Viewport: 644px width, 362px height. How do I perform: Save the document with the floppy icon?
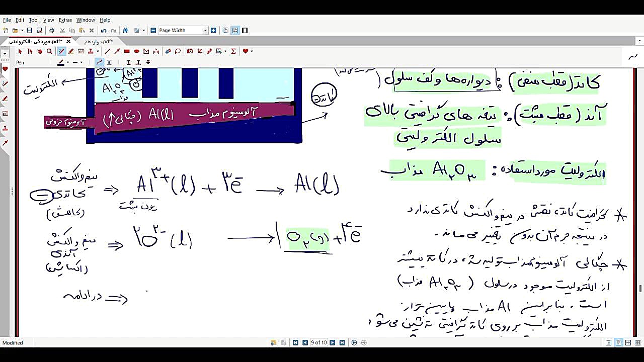click(x=30, y=31)
